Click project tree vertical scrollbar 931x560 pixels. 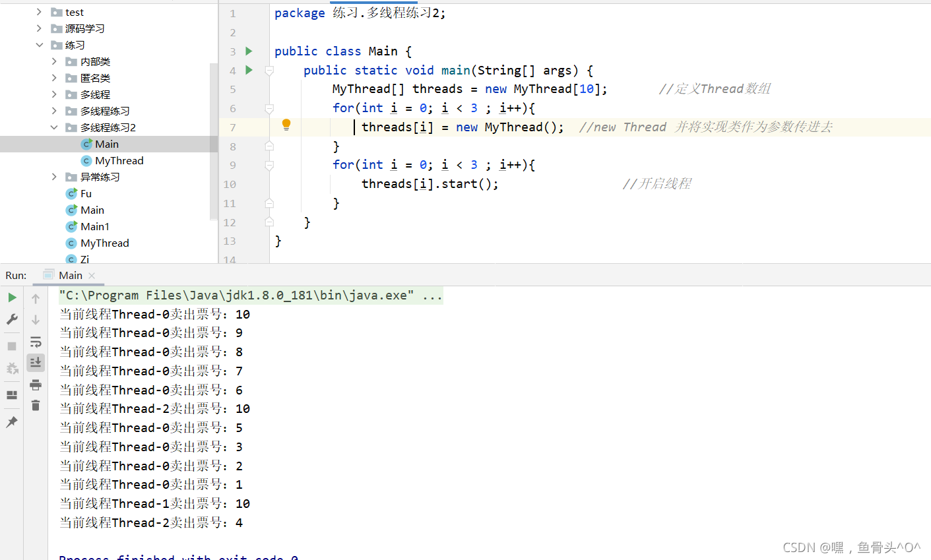pos(214,141)
